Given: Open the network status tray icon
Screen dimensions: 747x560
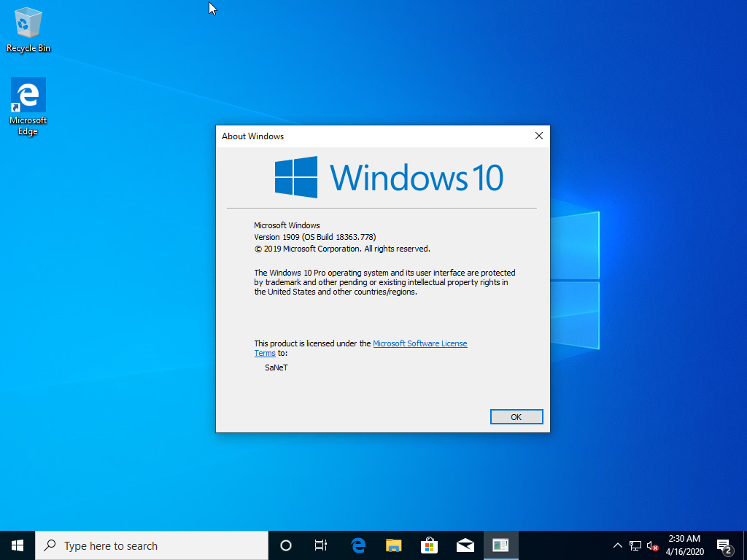Looking at the screenshot, I should pyautogui.click(x=635, y=545).
